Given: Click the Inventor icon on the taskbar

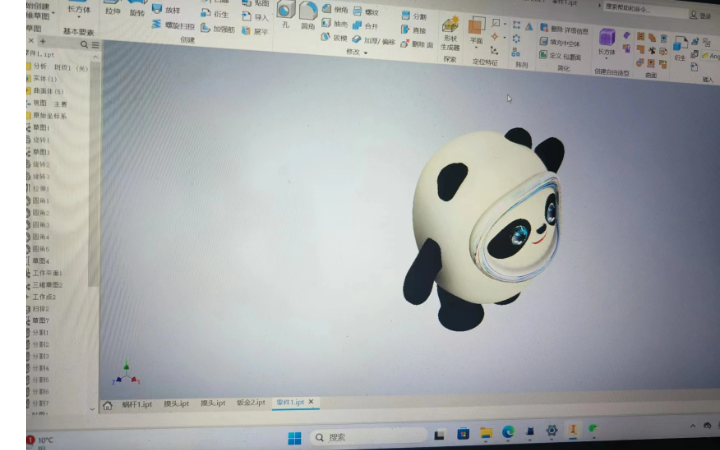Looking at the screenshot, I should (x=573, y=430).
